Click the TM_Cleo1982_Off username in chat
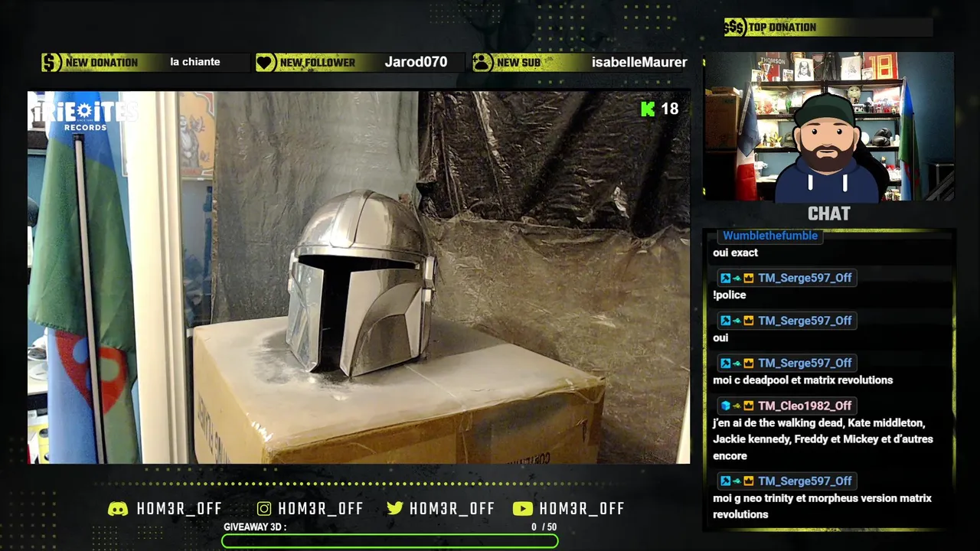980x551 pixels. [x=805, y=406]
